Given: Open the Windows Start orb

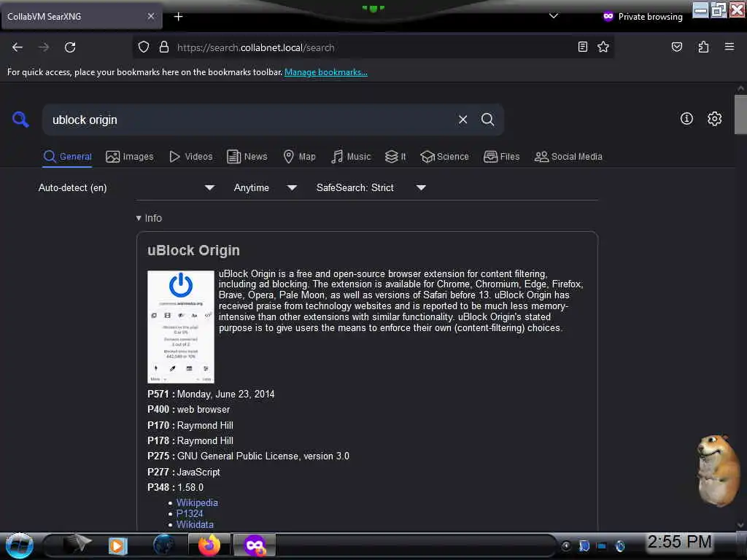Looking at the screenshot, I should click(x=20, y=545).
